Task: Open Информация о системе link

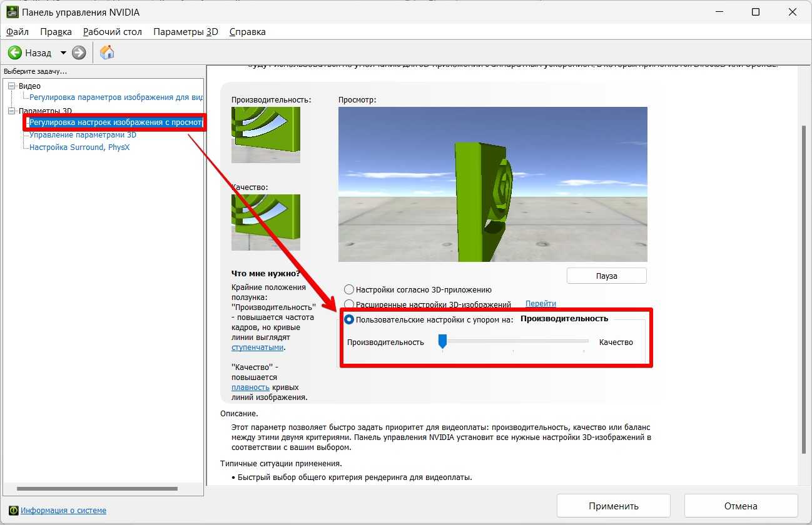Action: [63, 511]
